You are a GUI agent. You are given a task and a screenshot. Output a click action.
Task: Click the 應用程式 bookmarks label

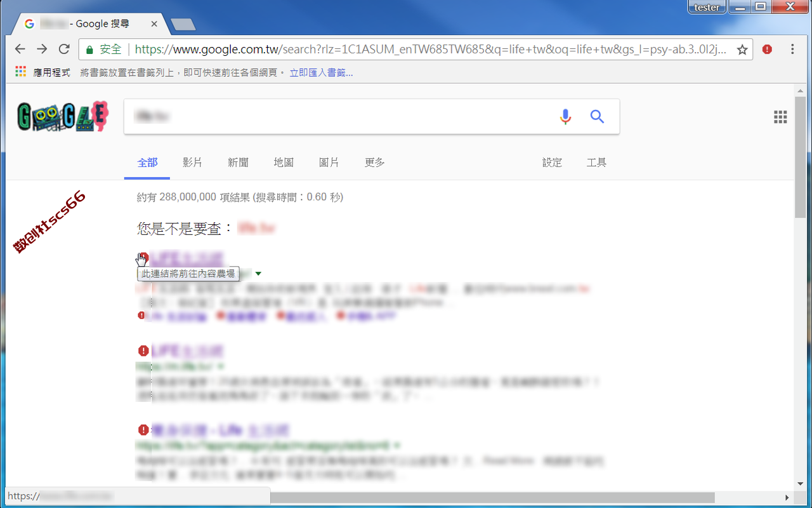[x=51, y=72]
